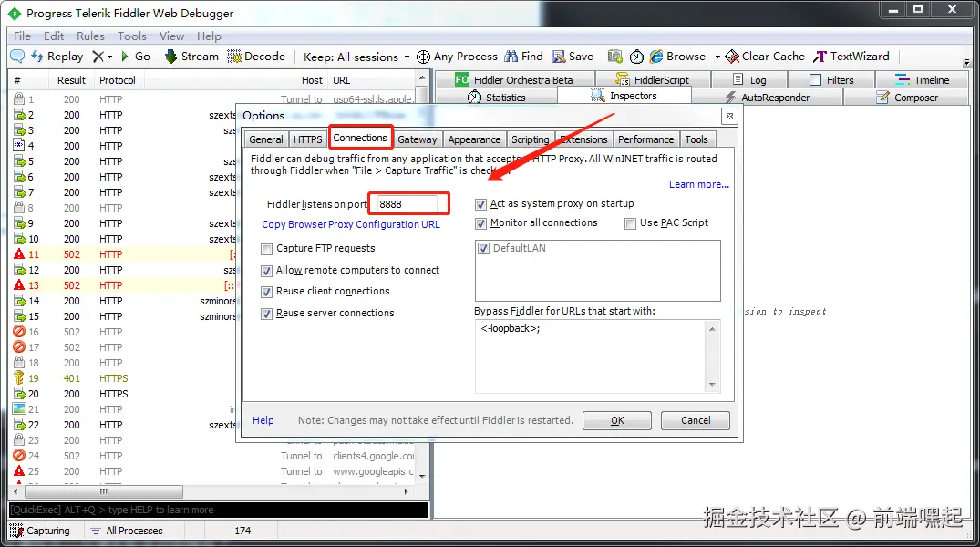Toggle Stream mode in the toolbar
The image size is (980, 547).
191,57
